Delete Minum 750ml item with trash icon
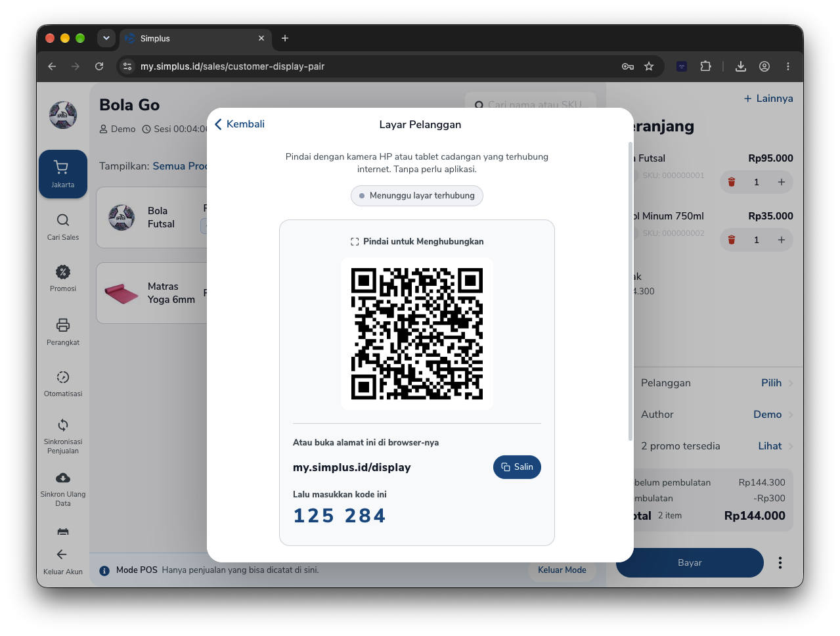Screen dimensions: 840x636 pyautogui.click(x=732, y=240)
